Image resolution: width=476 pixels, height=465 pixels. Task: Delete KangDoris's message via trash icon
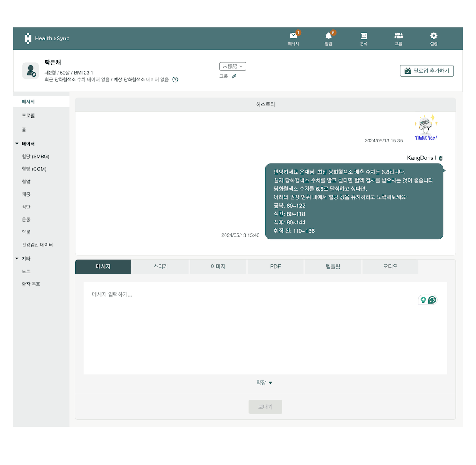pyautogui.click(x=440, y=158)
